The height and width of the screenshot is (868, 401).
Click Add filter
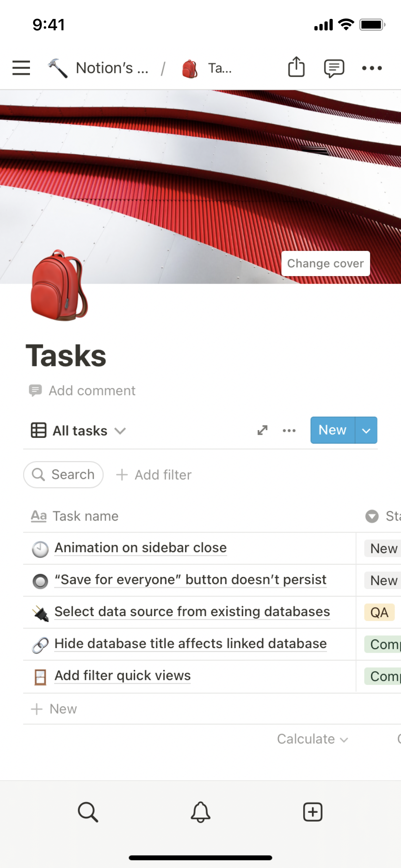[154, 475]
